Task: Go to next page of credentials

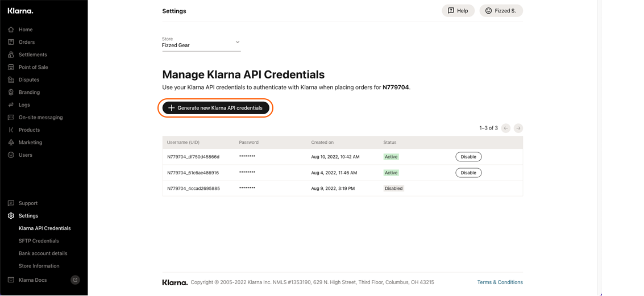Action: pyautogui.click(x=518, y=128)
